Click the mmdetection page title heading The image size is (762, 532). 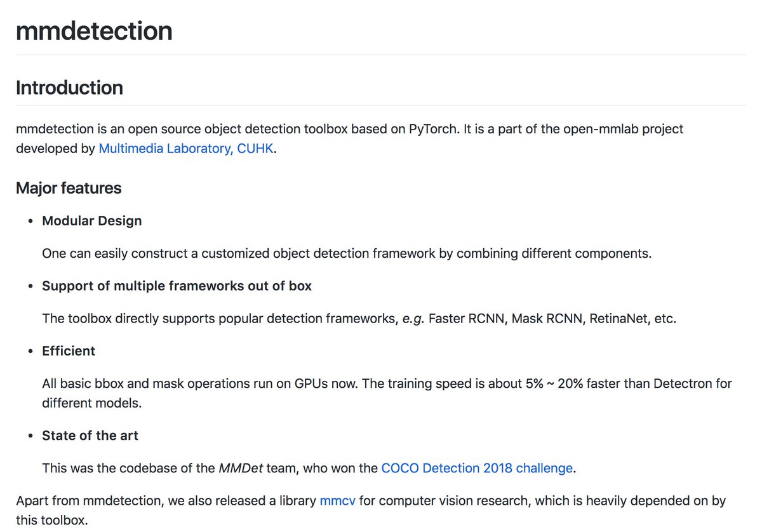94,30
